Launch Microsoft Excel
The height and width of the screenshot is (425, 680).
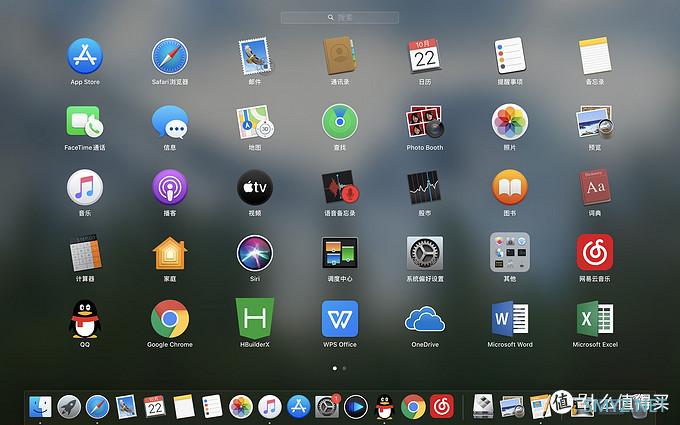pos(595,319)
